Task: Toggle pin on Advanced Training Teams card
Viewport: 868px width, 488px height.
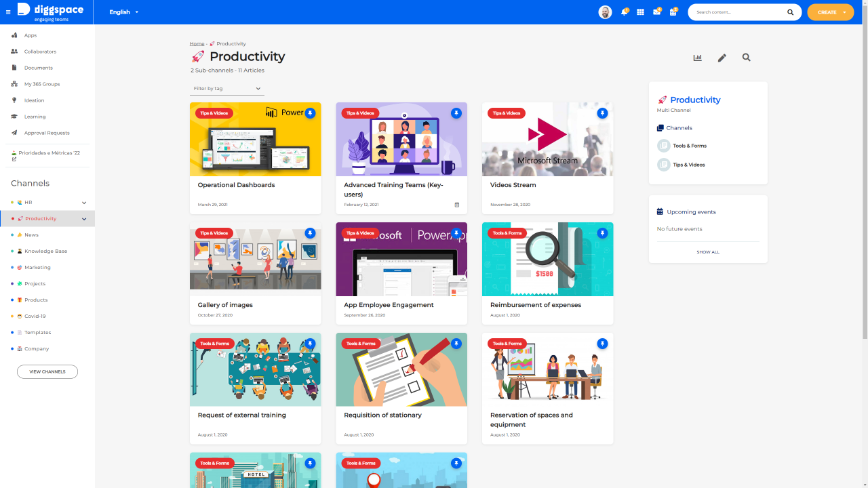Action: 456,113
